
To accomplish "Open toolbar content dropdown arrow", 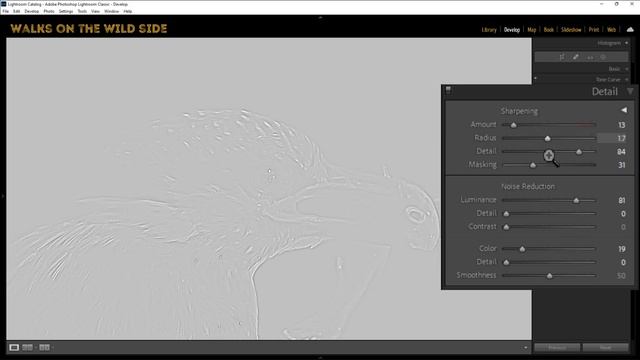I will (x=525, y=348).
